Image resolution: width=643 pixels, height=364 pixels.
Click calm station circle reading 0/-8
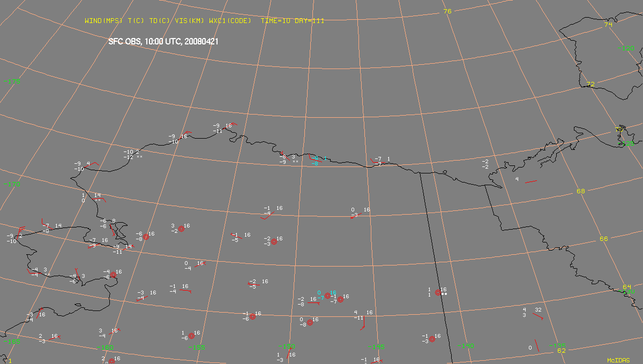point(310,323)
